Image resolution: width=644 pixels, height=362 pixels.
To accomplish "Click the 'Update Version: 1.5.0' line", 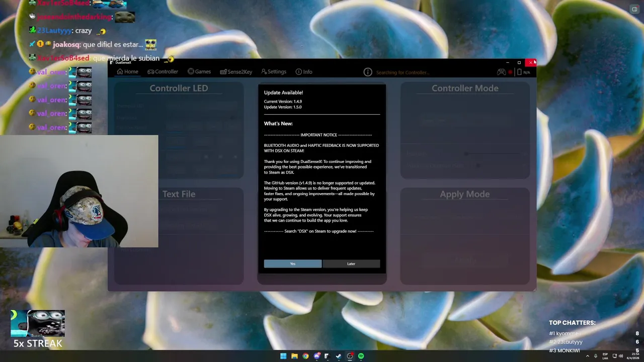I will pyautogui.click(x=283, y=107).
